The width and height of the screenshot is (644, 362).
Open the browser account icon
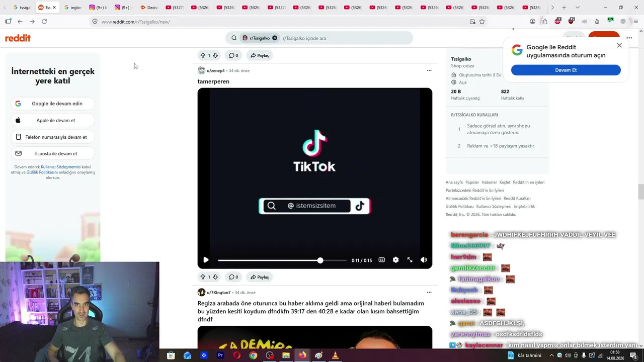(x=532, y=22)
